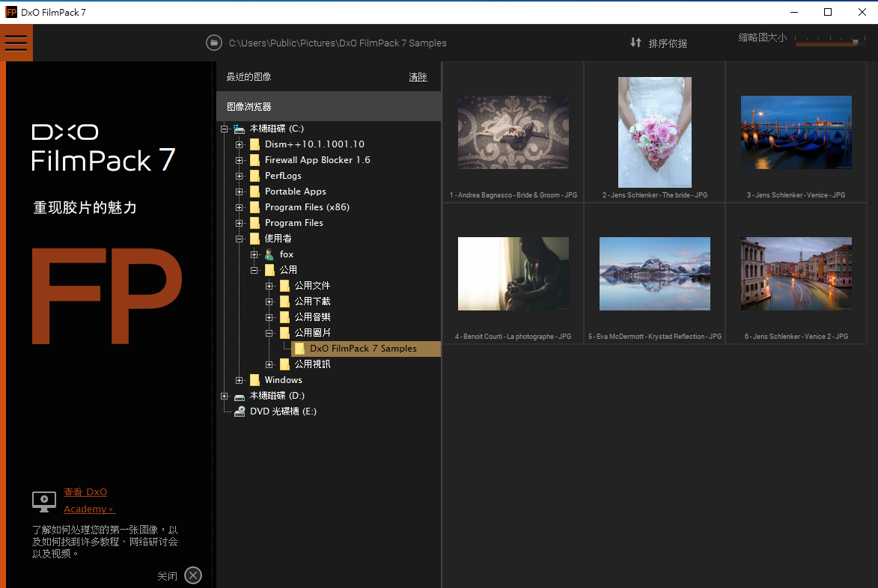Select the Portable Apps tree item
The height and width of the screenshot is (588, 878).
295,192
